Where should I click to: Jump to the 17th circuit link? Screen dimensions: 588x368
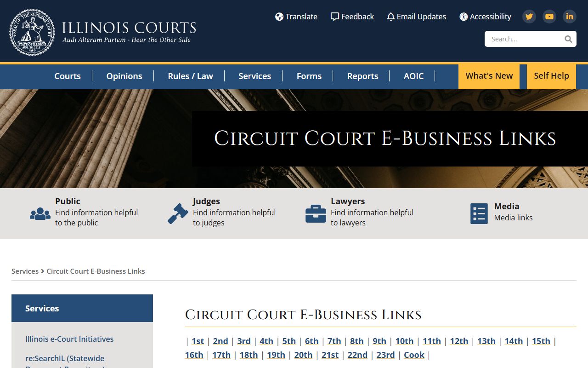click(221, 355)
